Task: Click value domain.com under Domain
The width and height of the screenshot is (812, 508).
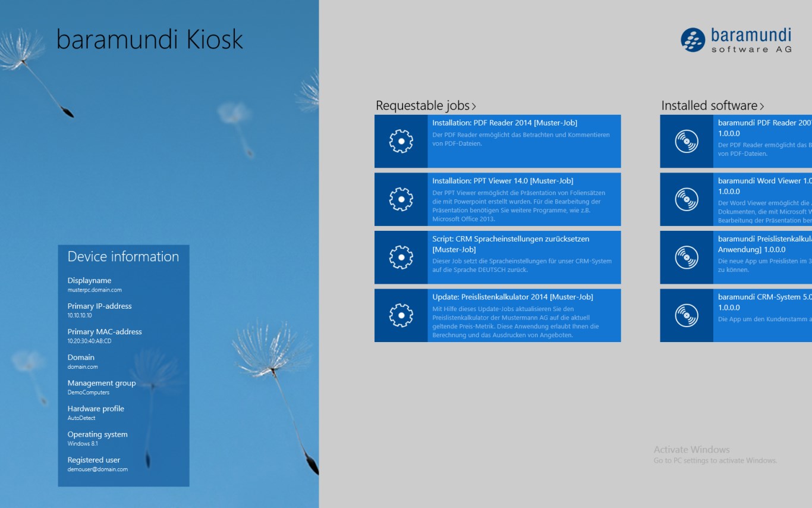Action: click(x=83, y=367)
